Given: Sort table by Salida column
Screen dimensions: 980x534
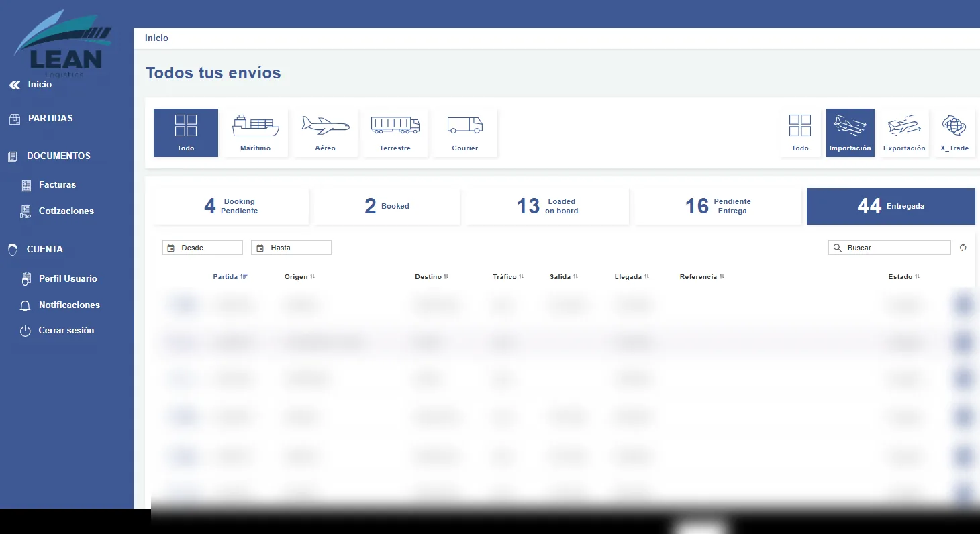Looking at the screenshot, I should click(564, 277).
